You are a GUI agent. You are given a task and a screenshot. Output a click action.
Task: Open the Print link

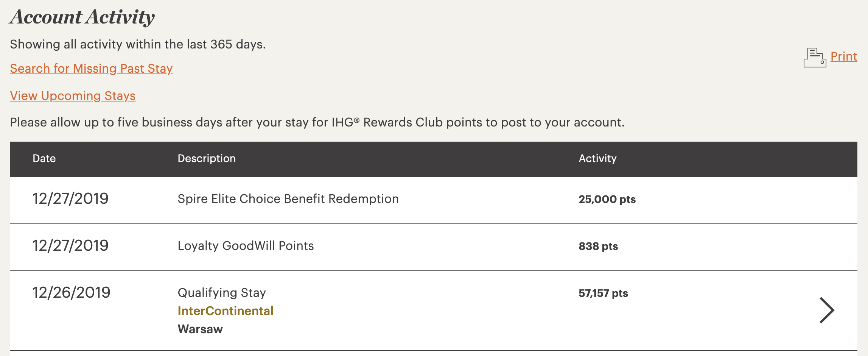[x=843, y=56]
